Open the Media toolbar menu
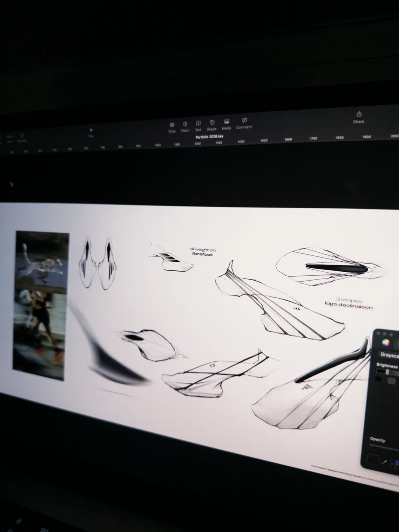The image size is (399, 532). 226,125
